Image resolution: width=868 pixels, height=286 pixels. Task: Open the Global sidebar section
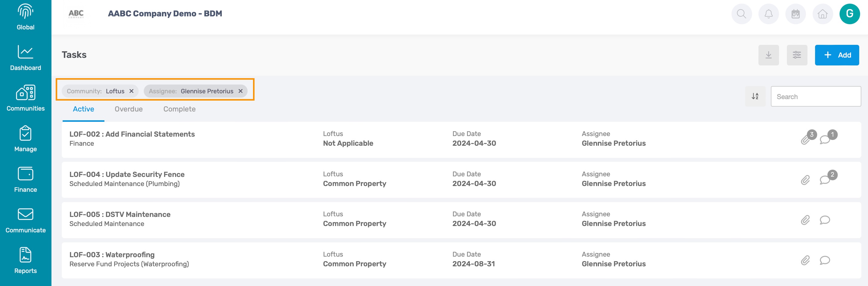(x=26, y=18)
